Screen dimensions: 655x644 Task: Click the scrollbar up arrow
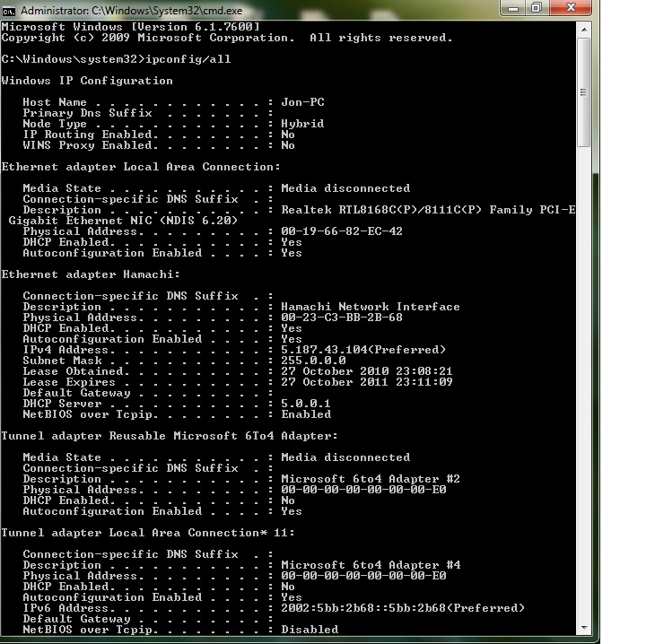coord(584,30)
